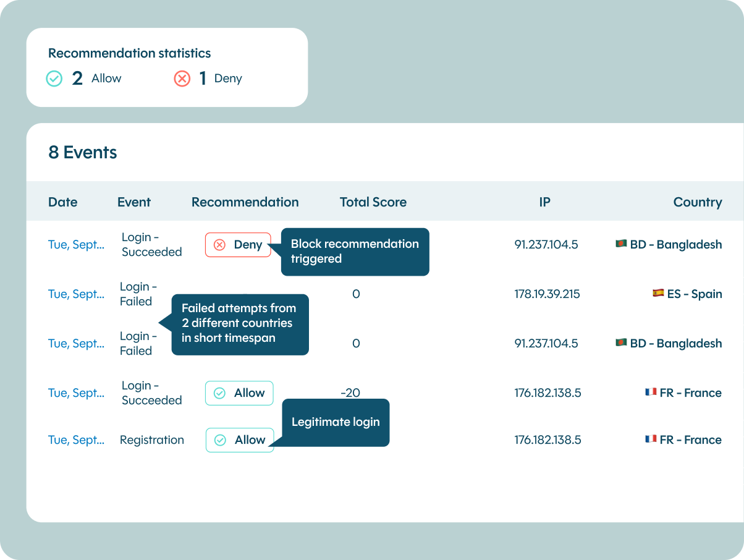This screenshot has width=744, height=560.
Task: Open the date link of the Registration event
Action: point(76,440)
